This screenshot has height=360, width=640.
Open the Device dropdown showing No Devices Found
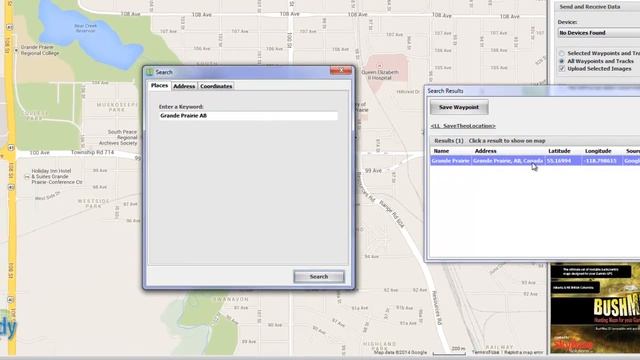pos(599,33)
